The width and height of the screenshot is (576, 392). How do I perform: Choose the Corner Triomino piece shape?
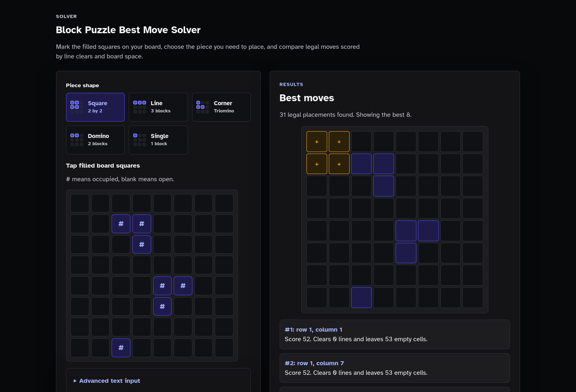tap(221, 107)
